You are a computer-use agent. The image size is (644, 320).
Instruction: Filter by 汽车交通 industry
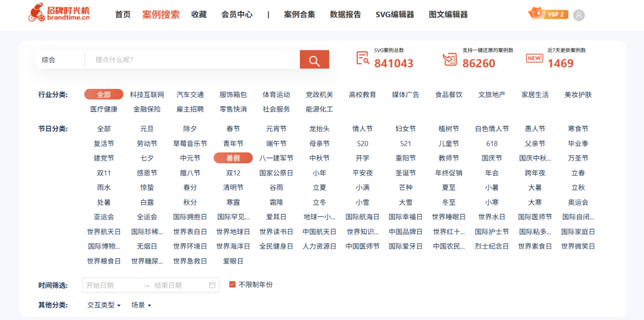click(x=190, y=95)
